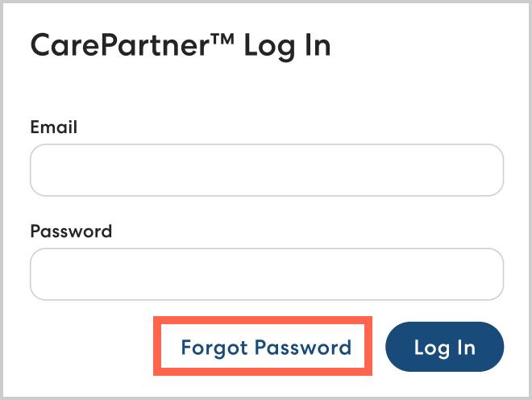Click the Password input field

(267, 274)
